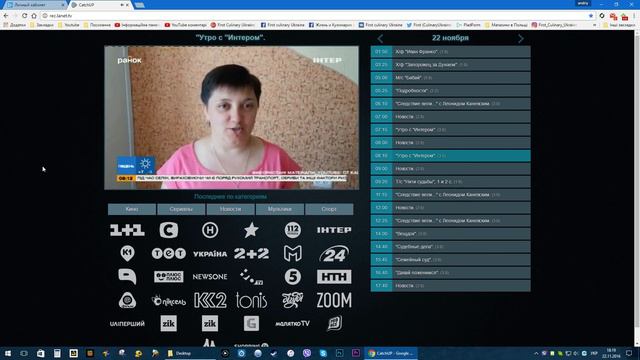The width and height of the screenshot is (640, 360).
Task: Open Skype from the taskbar
Action: pos(323,353)
